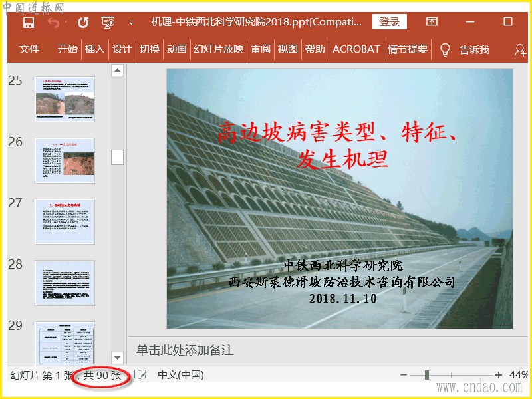Select slide 29 thumbnail
532x399 pixels.
(65, 343)
